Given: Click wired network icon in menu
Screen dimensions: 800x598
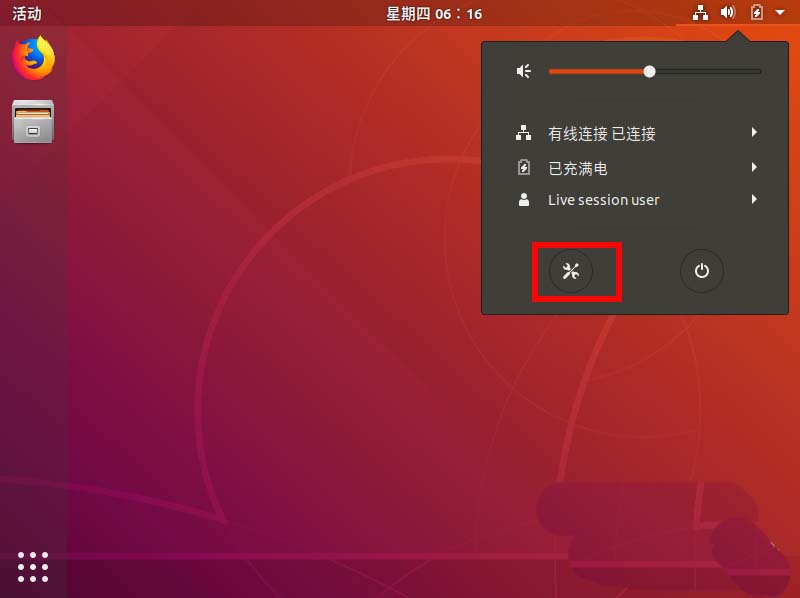Looking at the screenshot, I should (x=523, y=133).
